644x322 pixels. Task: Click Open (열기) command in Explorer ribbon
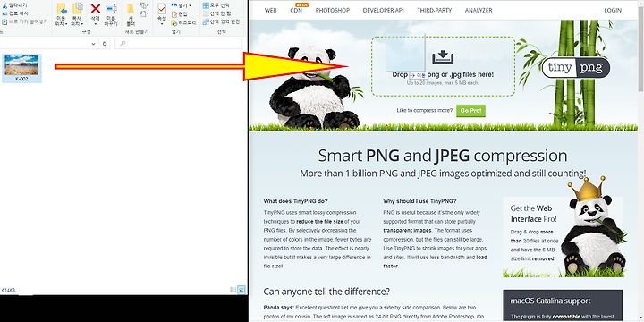(181, 5)
